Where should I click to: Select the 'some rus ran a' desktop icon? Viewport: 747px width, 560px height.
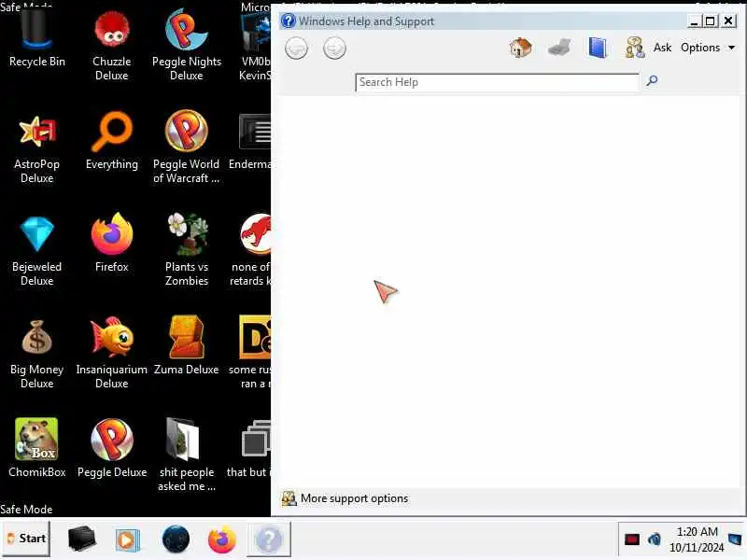(x=250, y=353)
